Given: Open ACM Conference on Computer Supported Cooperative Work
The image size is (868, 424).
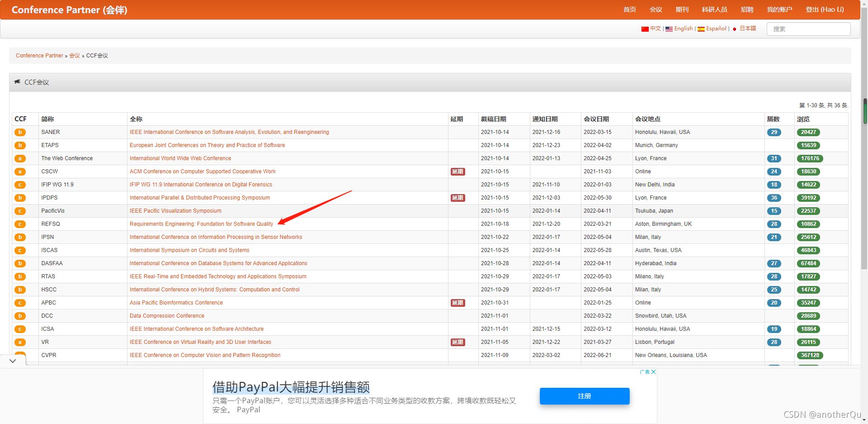Looking at the screenshot, I should tap(203, 172).
